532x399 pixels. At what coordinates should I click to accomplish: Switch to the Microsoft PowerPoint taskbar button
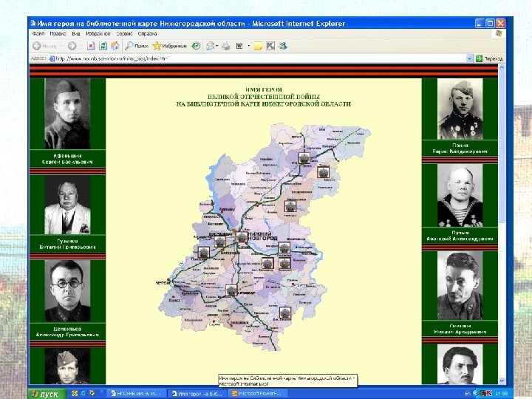point(257,394)
